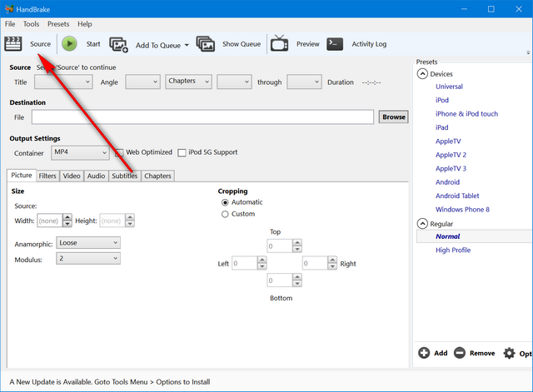Select the Windows Phone 8 preset
Image resolution: width=533 pixels, height=392 pixels.
[462, 209]
